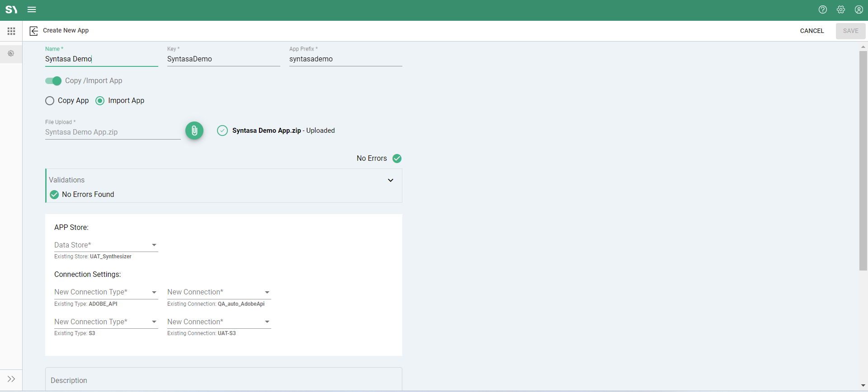Click the App Prefix input field
Image resolution: width=868 pixels, height=392 pixels.
[345, 59]
